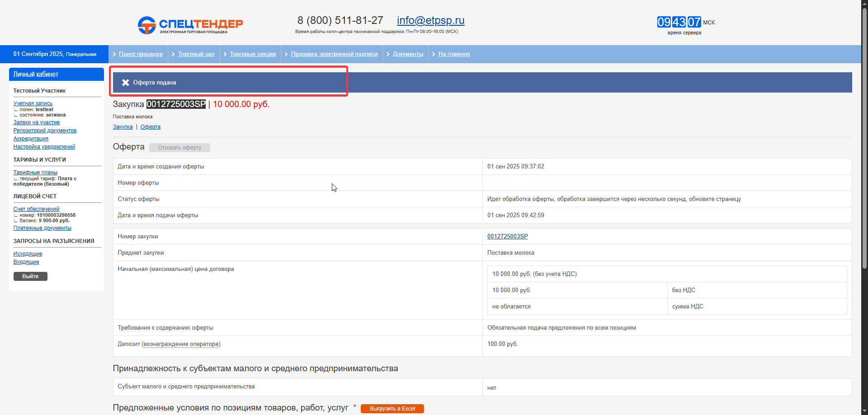
Task: Go to 'Торговые секции' section
Action: [253, 54]
